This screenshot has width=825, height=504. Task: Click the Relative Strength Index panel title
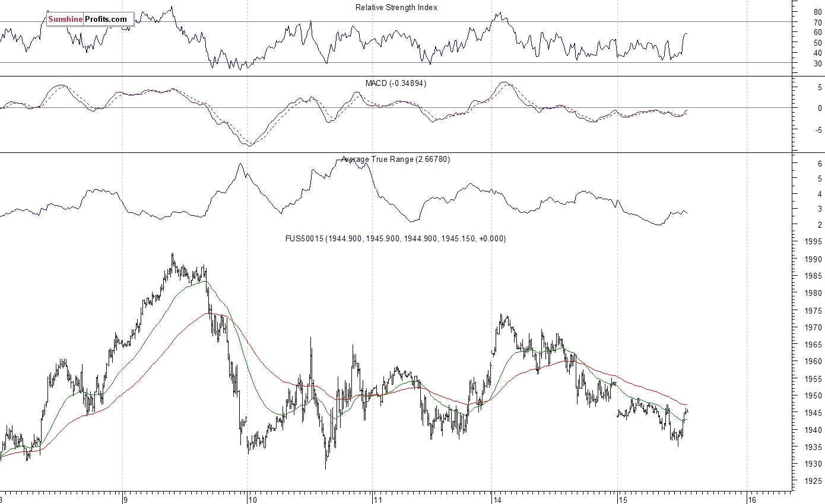click(x=396, y=8)
